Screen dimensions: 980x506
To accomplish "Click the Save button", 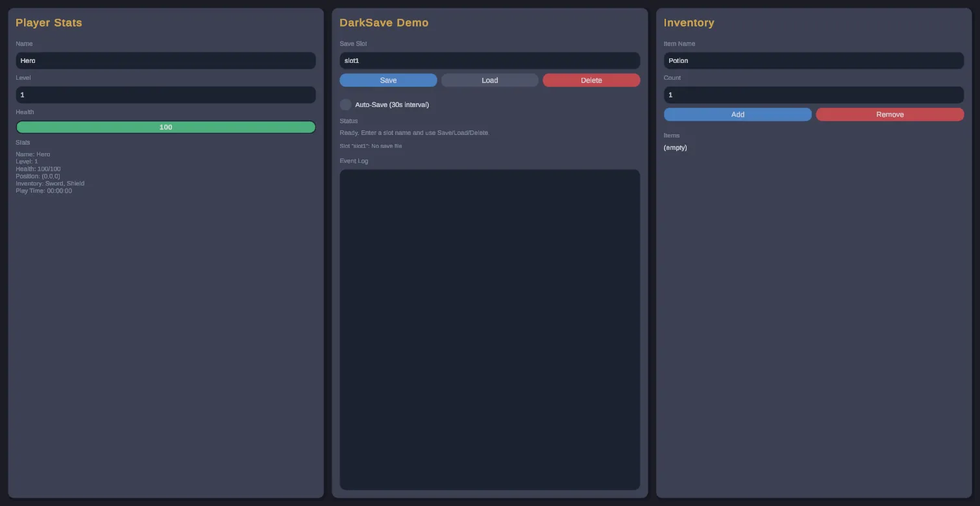I will (x=387, y=80).
